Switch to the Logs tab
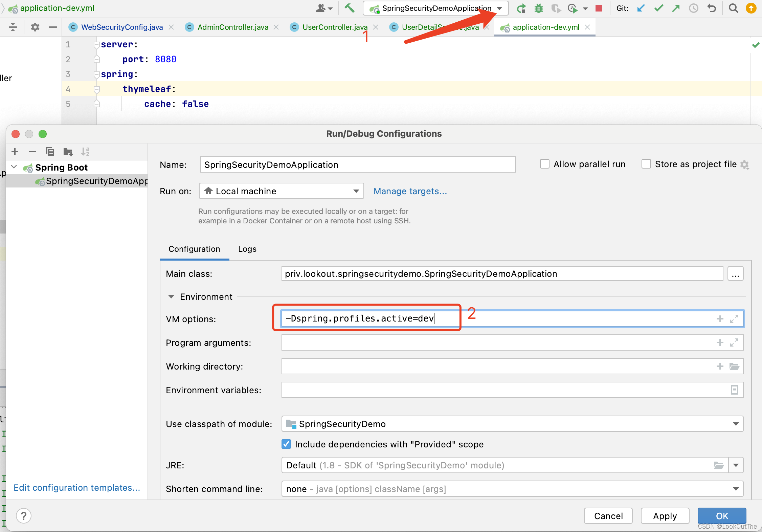This screenshot has height=532, width=762. click(x=247, y=249)
